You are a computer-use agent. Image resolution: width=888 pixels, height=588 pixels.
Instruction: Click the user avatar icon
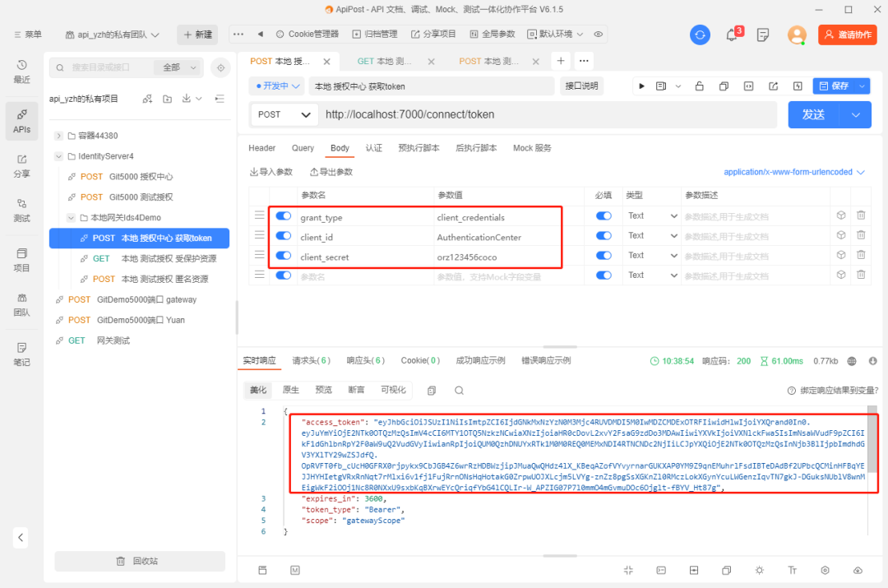point(797,35)
